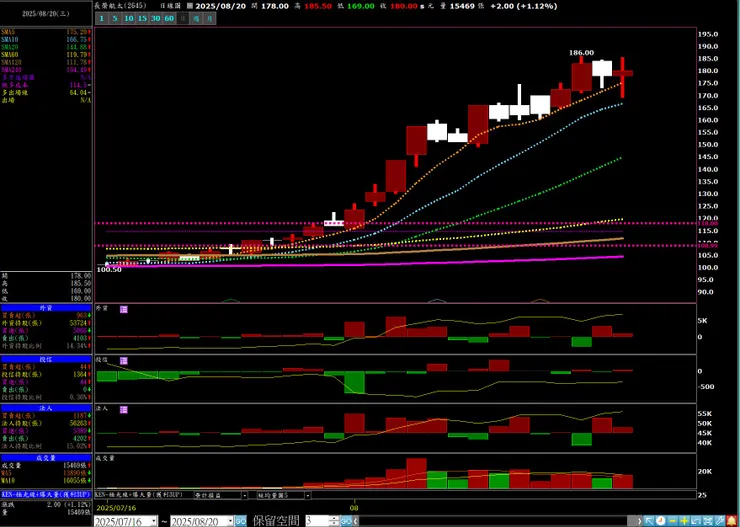
Task: Click the SMA240 indicator label
Action: 11,70
